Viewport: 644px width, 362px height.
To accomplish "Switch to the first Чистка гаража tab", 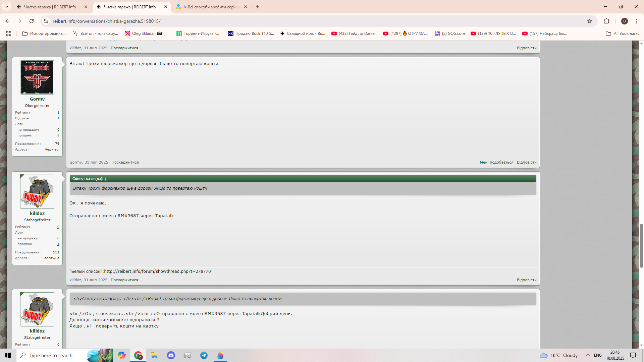I will 50,7.
